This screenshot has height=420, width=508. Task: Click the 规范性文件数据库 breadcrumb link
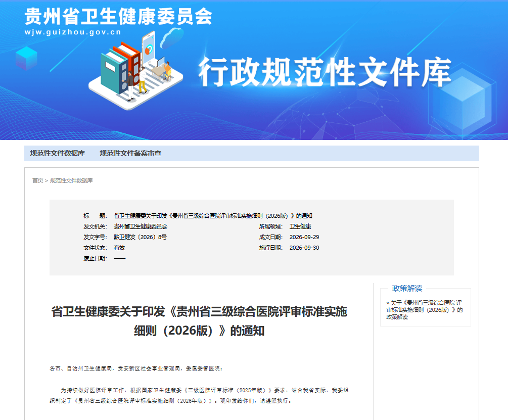pos(71,180)
